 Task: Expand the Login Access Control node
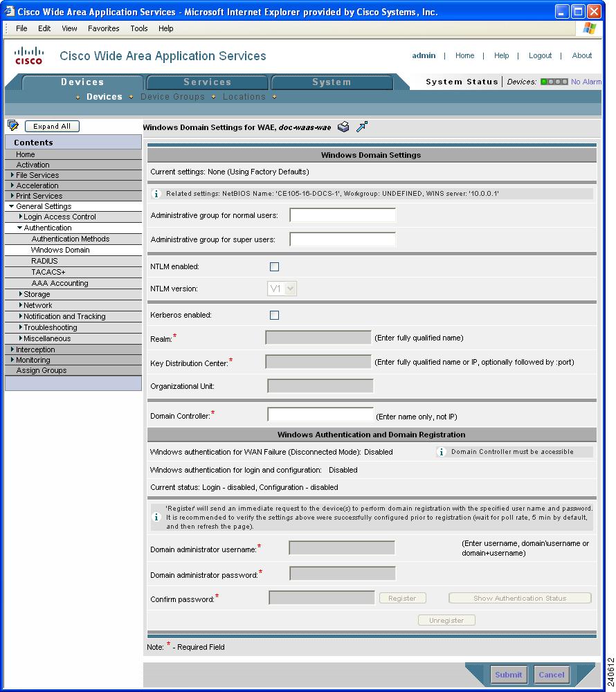pos(20,217)
